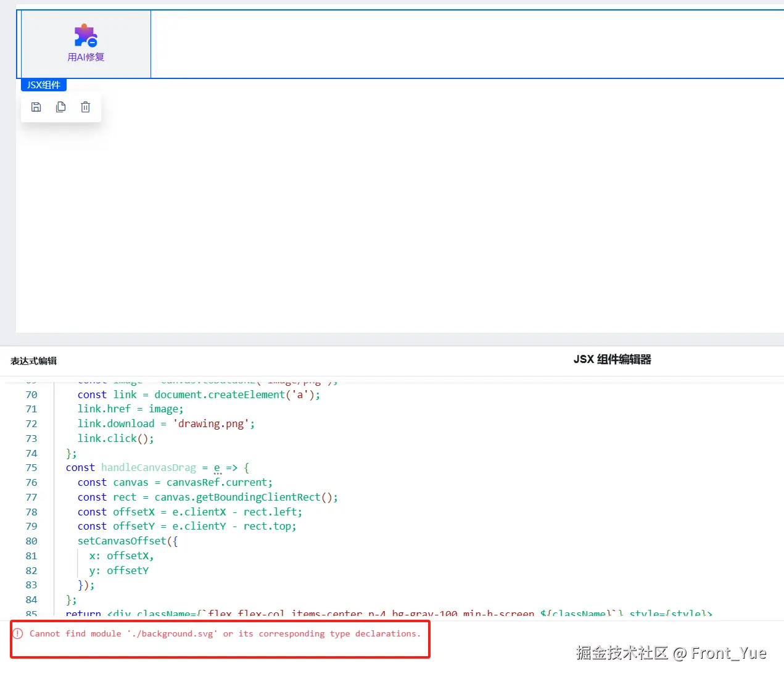
Task: Click the JSX 组件编辑器 heading
Action: pyautogui.click(x=612, y=359)
